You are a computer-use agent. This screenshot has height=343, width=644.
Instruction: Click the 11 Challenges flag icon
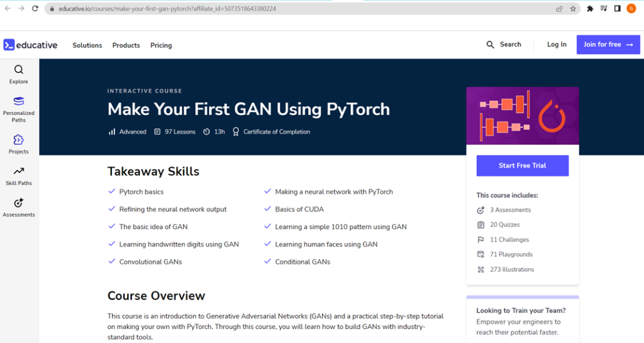pos(480,240)
